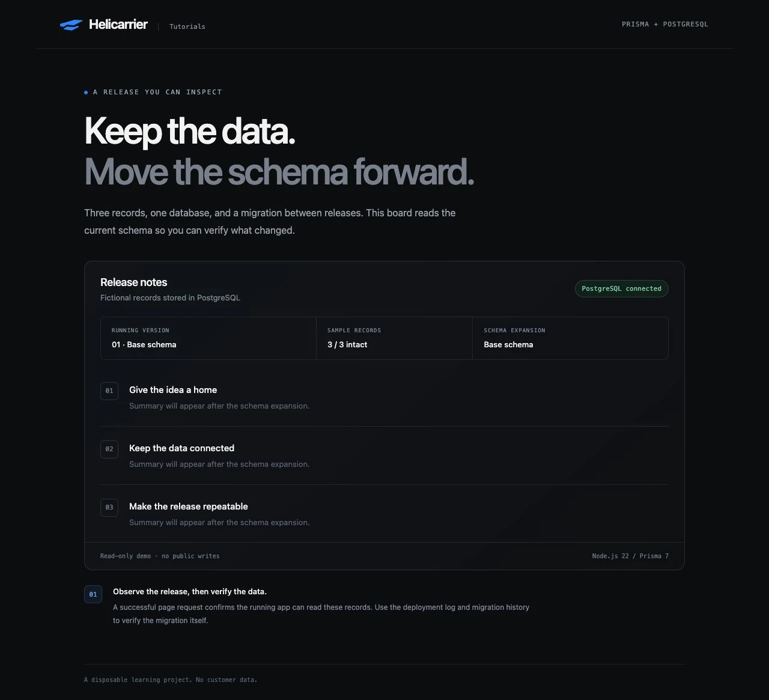Viewport: 769px width, 700px height.
Task: Click Read-only demo footer text
Action: point(160,556)
